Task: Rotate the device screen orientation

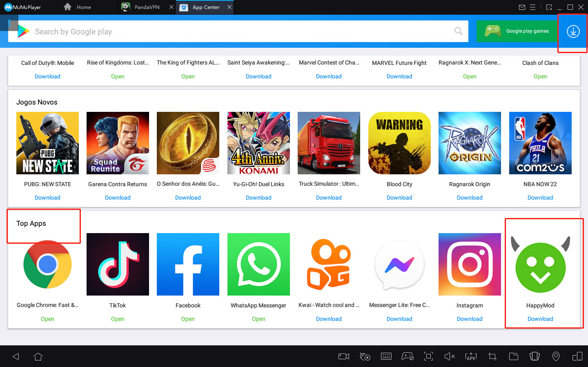Action: (x=535, y=356)
